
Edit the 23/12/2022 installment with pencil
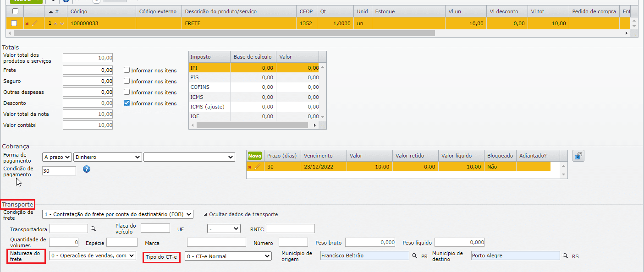pyautogui.click(x=257, y=167)
